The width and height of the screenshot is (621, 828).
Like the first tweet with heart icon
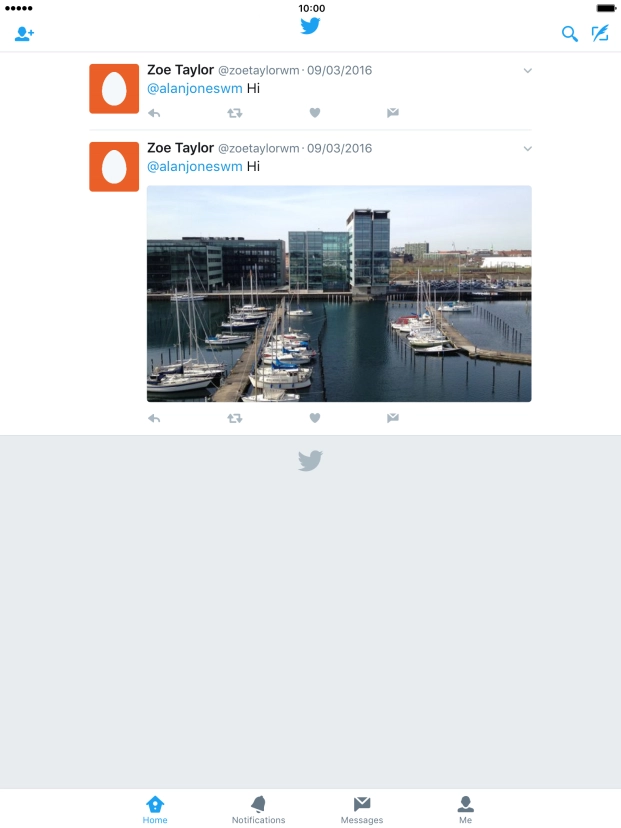[x=315, y=112]
